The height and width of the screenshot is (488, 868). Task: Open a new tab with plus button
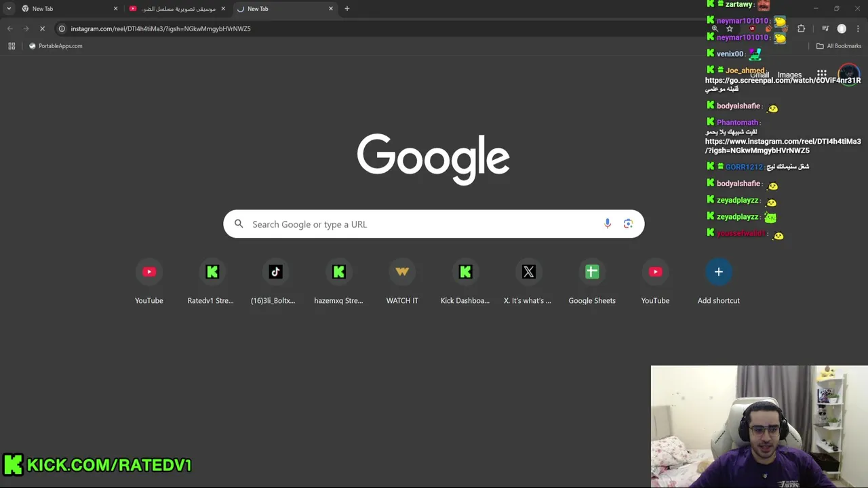click(347, 9)
